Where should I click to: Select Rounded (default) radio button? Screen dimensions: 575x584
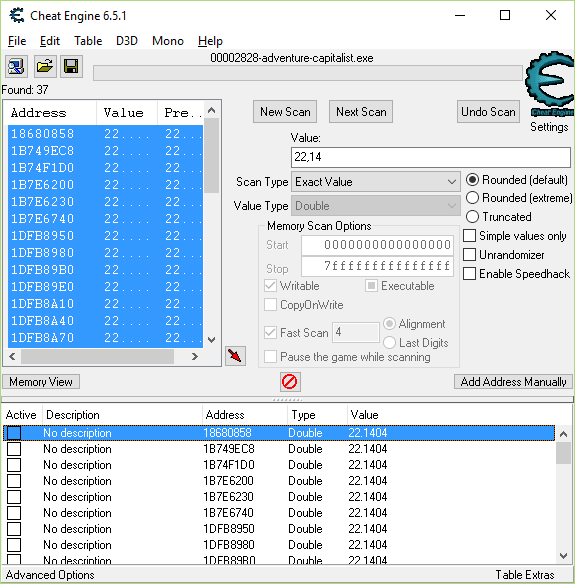click(472, 180)
